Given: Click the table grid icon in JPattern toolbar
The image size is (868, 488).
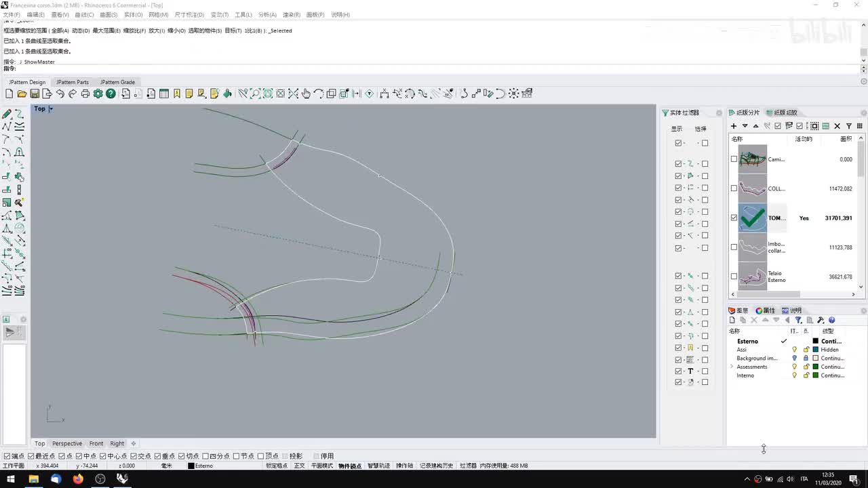Looking at the screenshot, I should point(164,94).
